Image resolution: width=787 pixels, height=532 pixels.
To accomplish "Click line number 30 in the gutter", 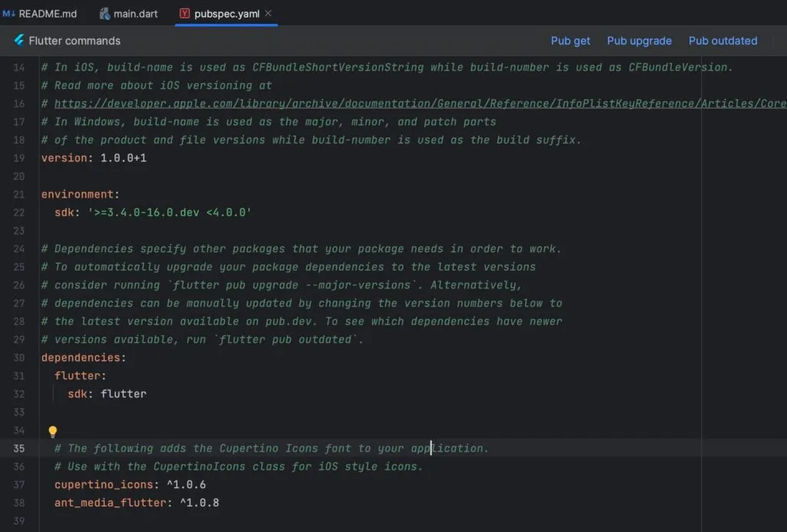I will [18, 357].
